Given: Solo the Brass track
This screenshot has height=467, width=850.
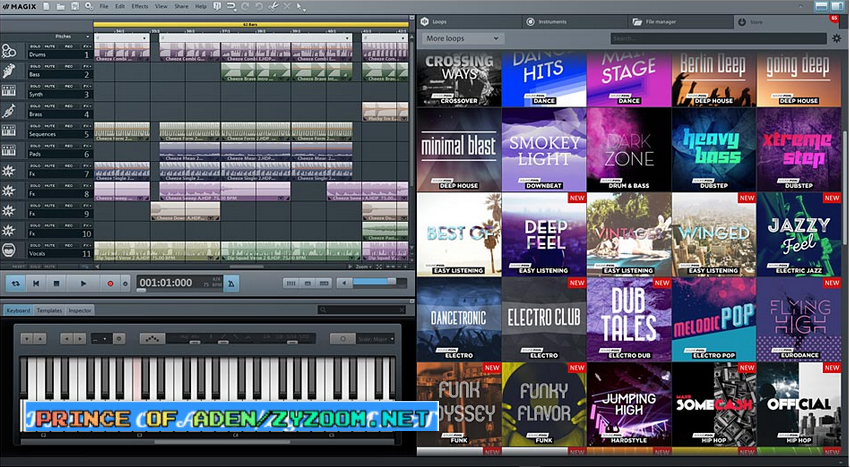Looking at the screenshot, I should [x=35, y=106].
